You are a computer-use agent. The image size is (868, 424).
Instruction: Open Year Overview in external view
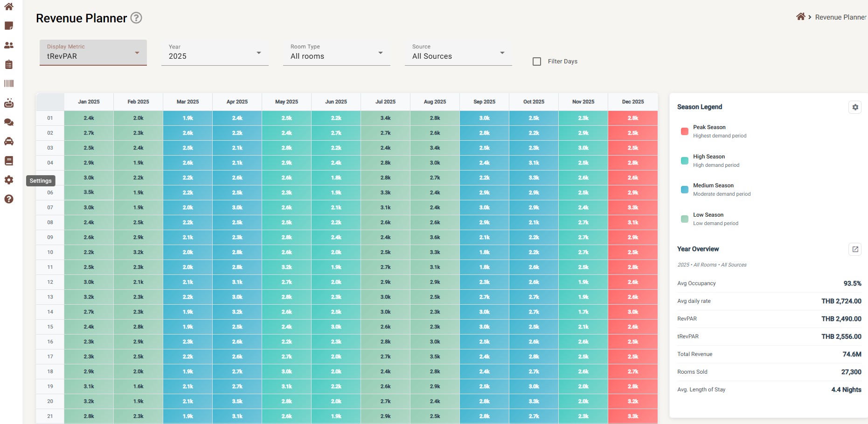[x=855, y=249]
